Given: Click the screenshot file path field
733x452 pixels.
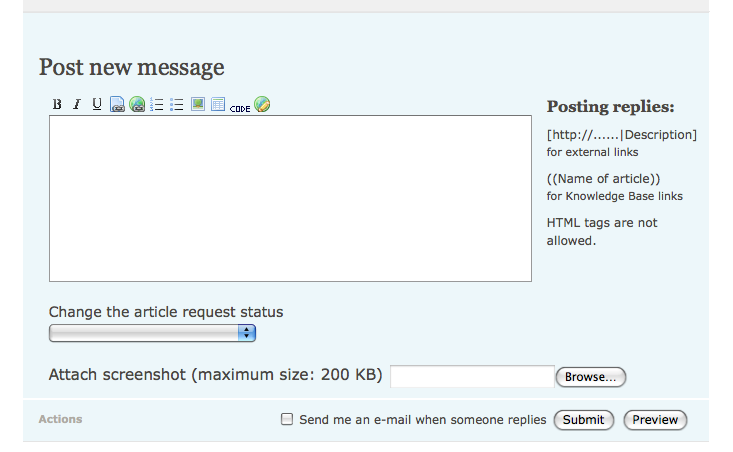Looking at the screenshot, I should 471,376.
